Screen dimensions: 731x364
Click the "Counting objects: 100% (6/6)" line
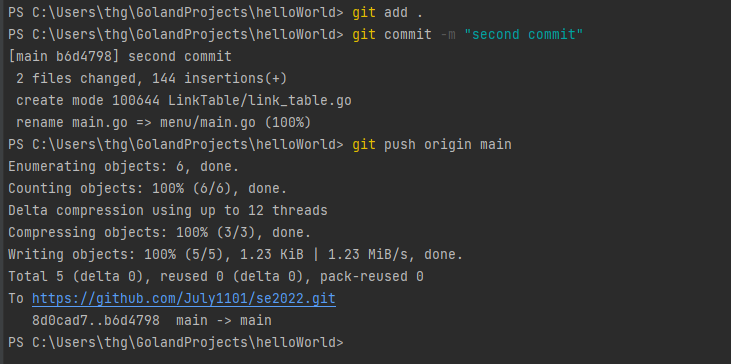pos(147,189)
